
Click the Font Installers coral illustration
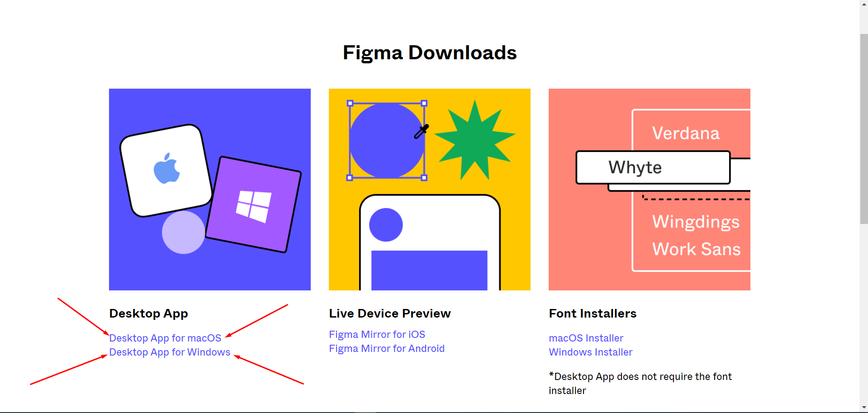coord(650,190)
